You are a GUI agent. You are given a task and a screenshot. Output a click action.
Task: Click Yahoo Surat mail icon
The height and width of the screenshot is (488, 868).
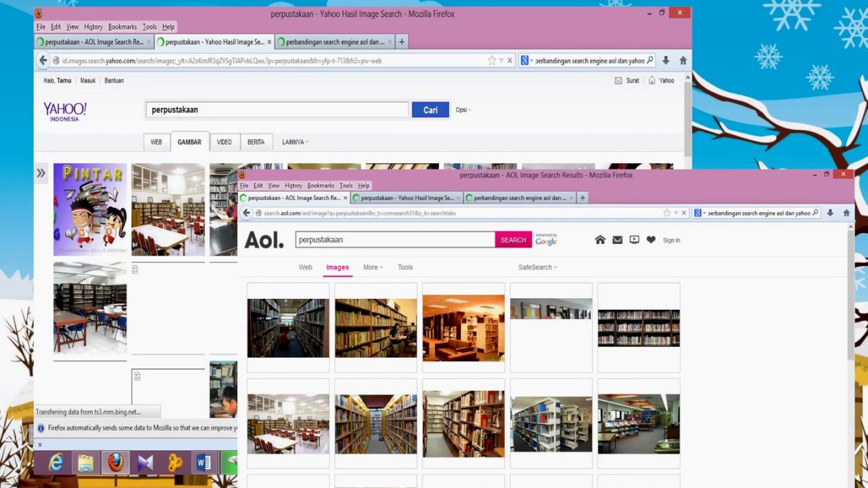click(x=618, y=81)
